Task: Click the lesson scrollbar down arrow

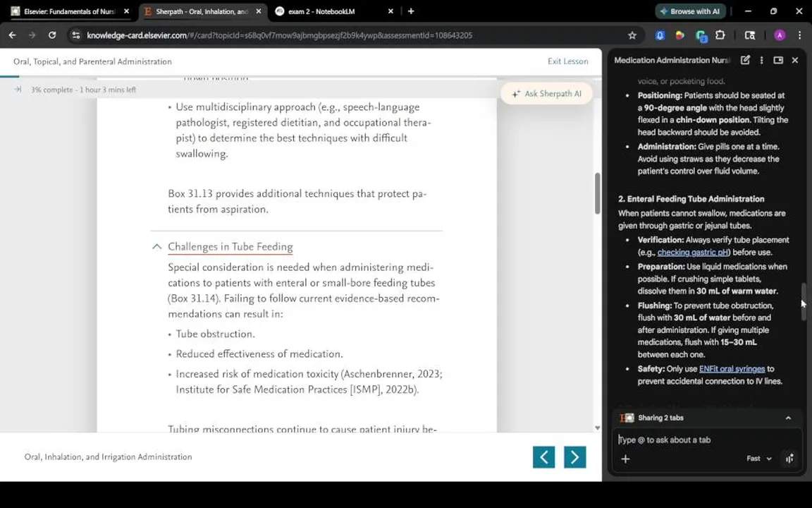Action: click(597, 428)
